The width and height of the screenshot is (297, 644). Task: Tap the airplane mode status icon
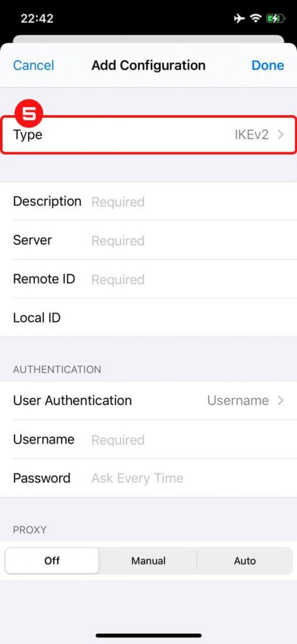[239, 18]
